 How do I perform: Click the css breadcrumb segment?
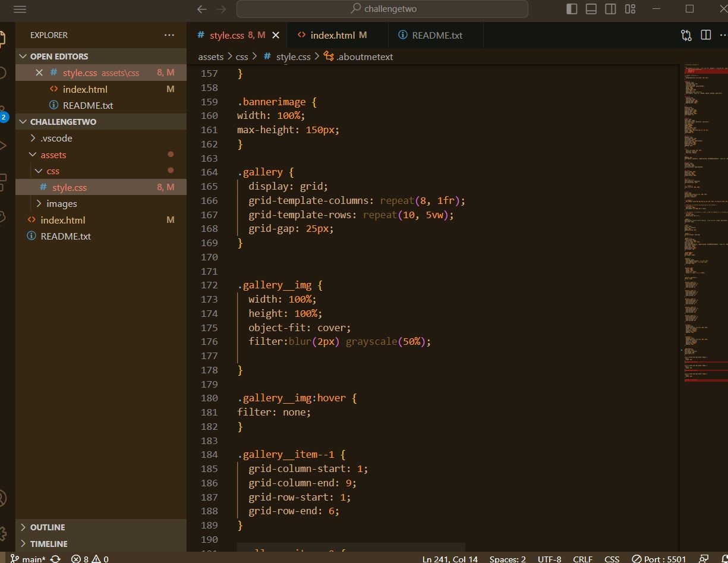click(242, 56)
